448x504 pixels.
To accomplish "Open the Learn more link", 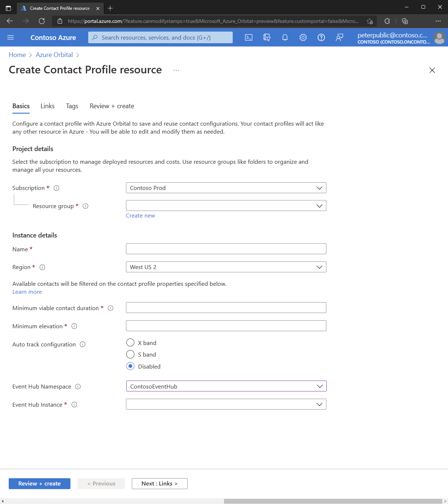I will pyautogui.click(x=27, y=292).
